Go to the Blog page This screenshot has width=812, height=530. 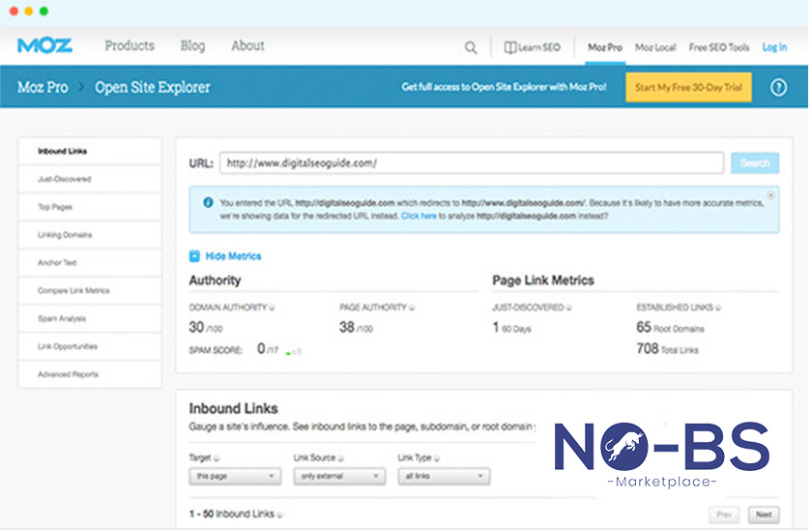click(192, 46)
